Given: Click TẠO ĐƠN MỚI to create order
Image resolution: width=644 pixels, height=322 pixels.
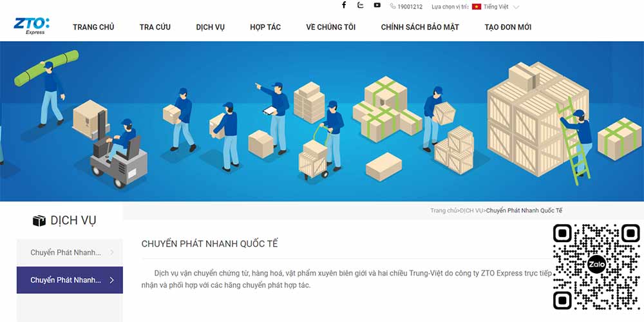Looking at the screenshot, I should 508,27.
